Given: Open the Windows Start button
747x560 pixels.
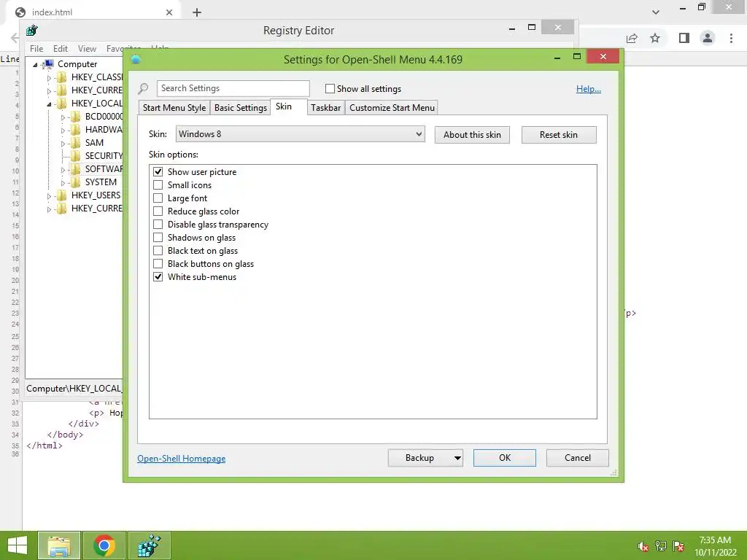Looking at the screenshot, I should pyautogui.click(x=18, y=545).
